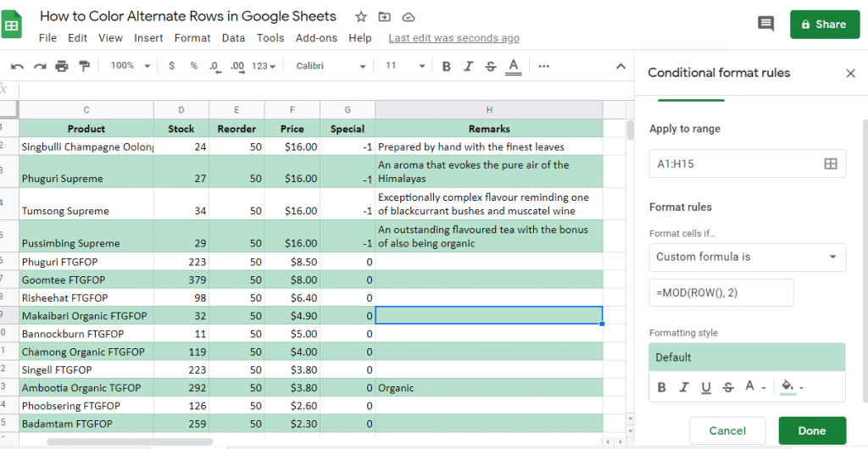This screenshot has height=449, width=868.
Task: Open the View menu
Action: [111, 38]
